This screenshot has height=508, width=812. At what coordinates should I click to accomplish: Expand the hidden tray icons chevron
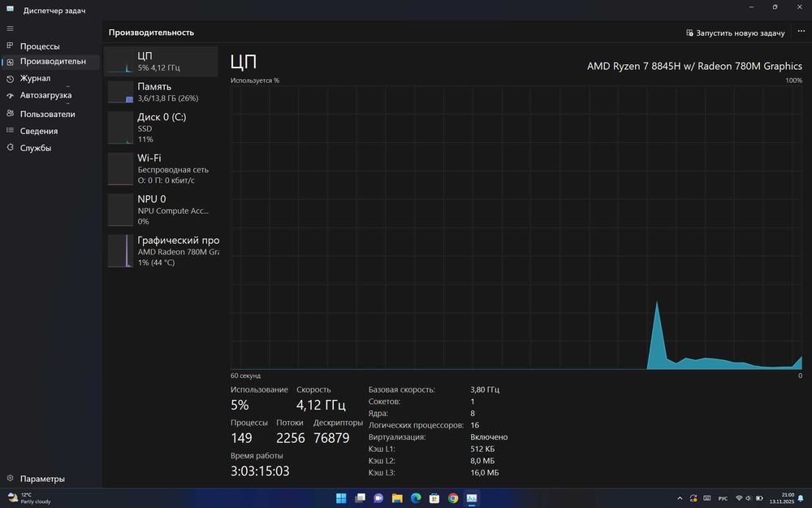(x=680, y=498)
